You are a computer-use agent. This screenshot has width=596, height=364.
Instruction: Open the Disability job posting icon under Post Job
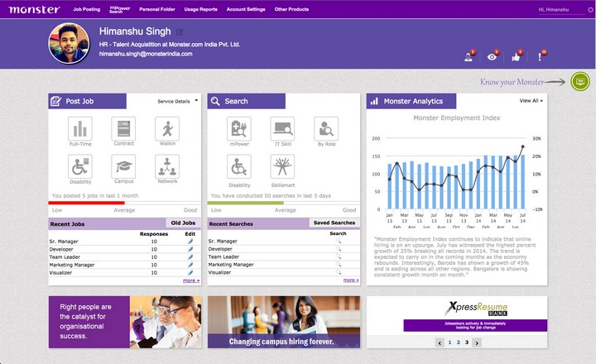[79, 166]
